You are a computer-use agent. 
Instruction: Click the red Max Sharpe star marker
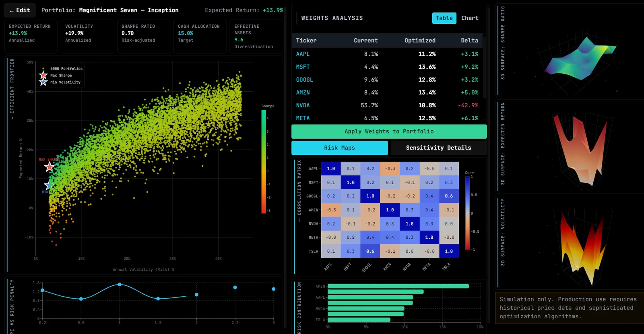[x=49, y=167]
